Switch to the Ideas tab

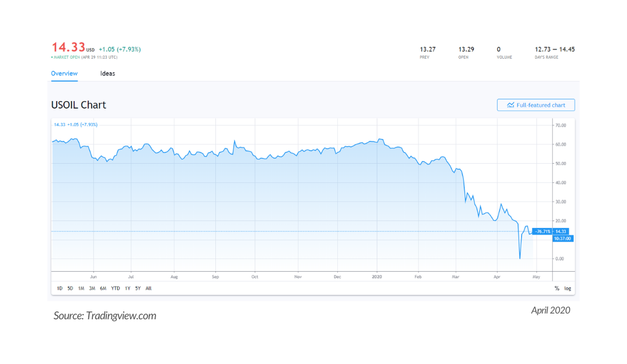107,74
